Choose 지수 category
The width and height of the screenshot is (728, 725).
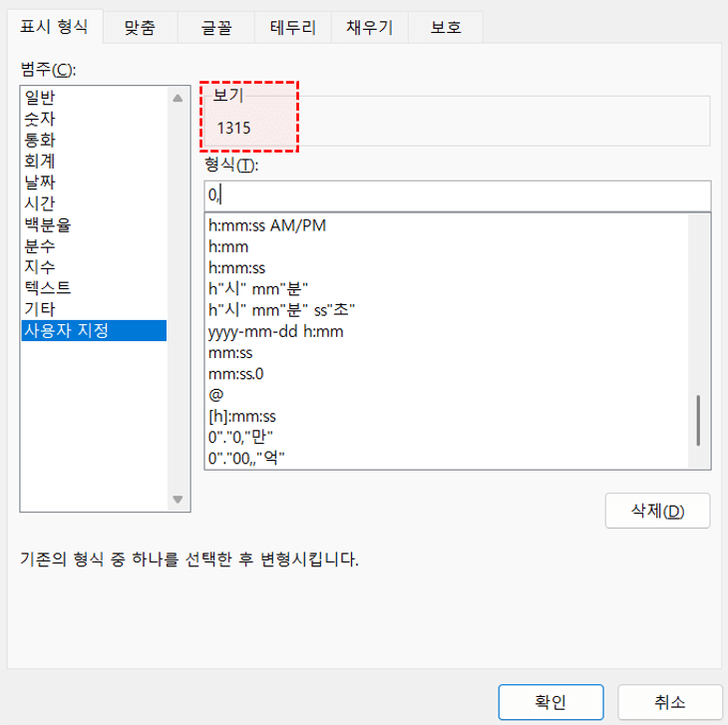click(x=94, y=266)
